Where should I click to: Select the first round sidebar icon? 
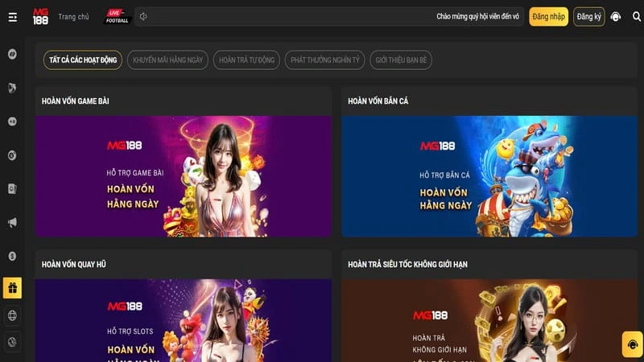coord(12,54)
